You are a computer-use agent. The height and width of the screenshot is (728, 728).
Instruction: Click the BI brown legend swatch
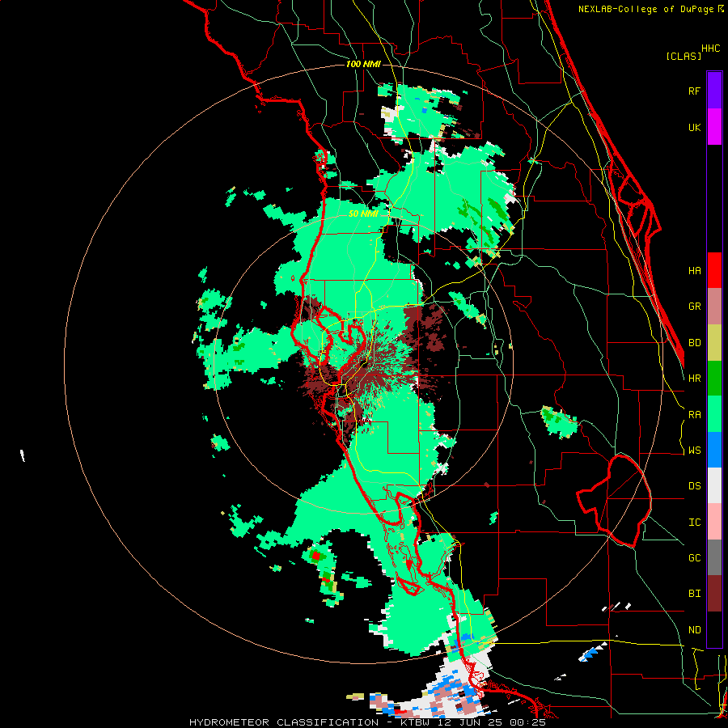pos(714,594)
